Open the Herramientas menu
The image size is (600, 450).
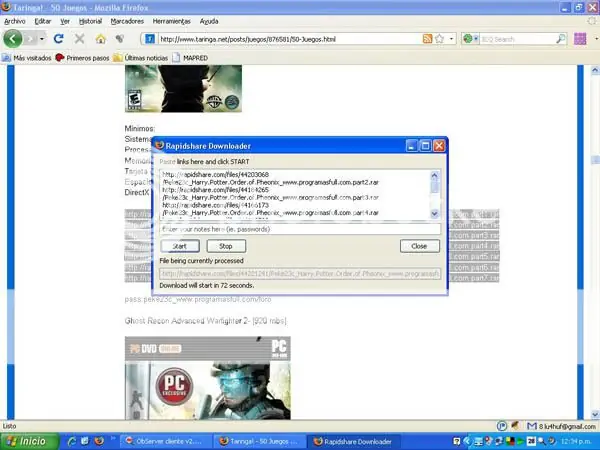[171, 21]
